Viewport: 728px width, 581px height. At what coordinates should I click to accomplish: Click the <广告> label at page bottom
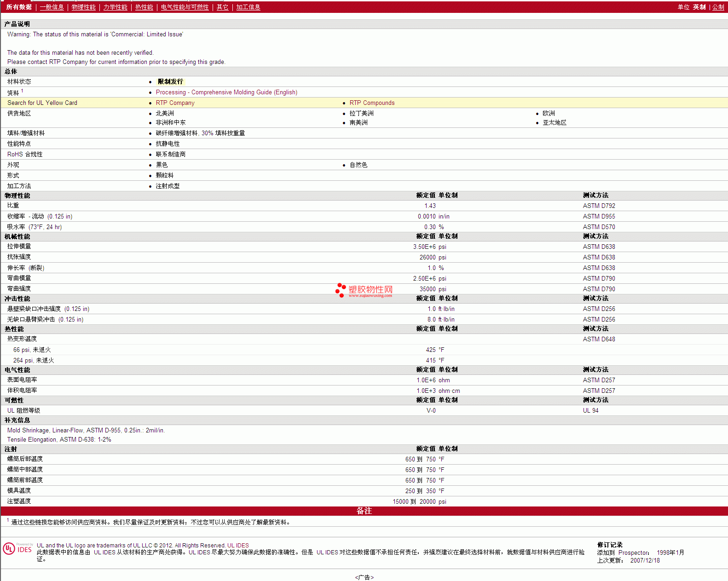364,577
